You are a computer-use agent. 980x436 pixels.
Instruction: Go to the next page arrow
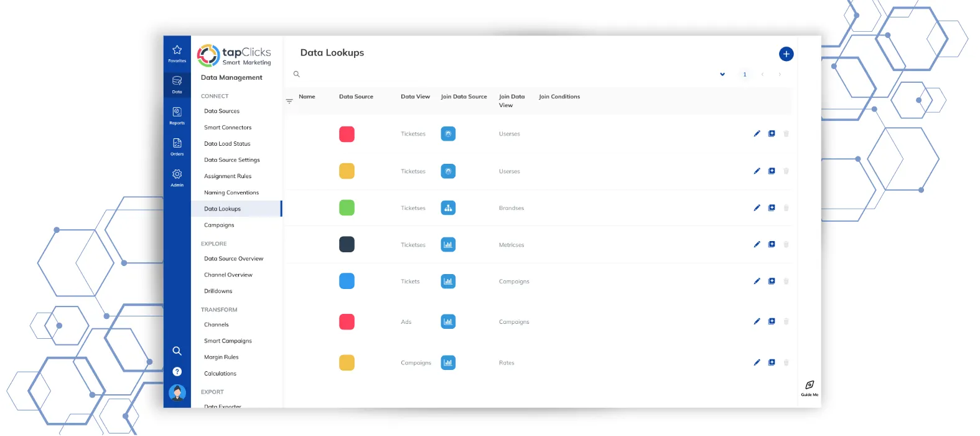pyautogui.click(x=780, y=74)
